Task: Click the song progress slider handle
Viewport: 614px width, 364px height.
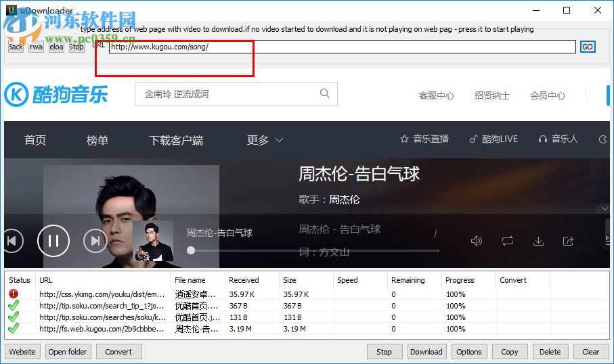Action: click(191, 250)
